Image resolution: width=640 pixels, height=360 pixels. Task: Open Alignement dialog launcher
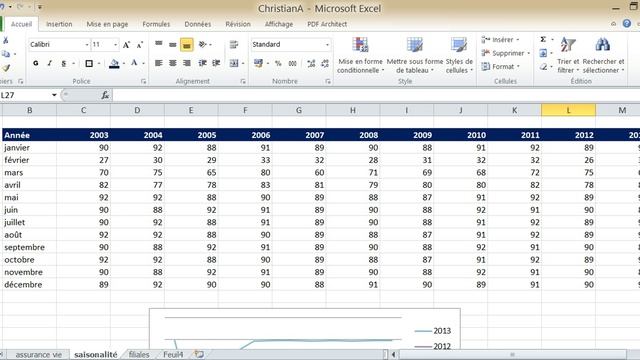click(243, 82)
